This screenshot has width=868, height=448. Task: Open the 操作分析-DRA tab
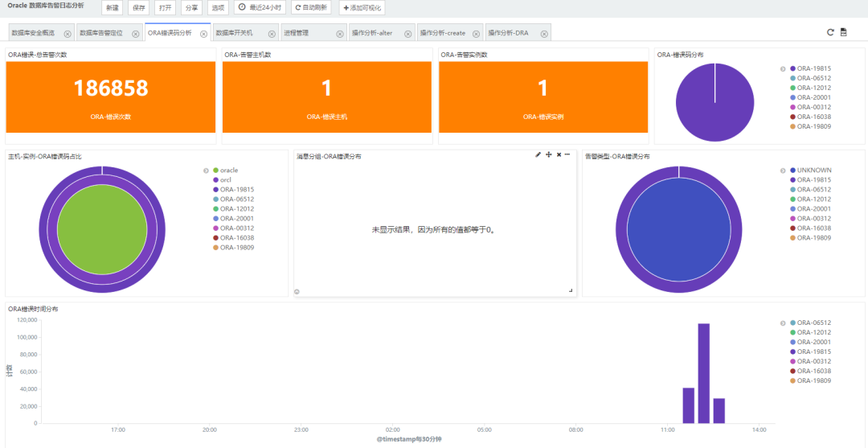click(x=508, y=33)
